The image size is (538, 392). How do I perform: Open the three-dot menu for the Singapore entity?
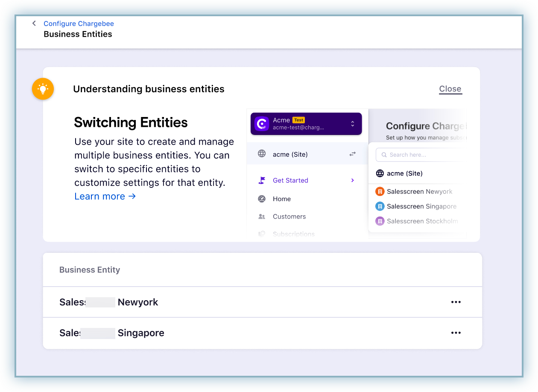(456, 333)
